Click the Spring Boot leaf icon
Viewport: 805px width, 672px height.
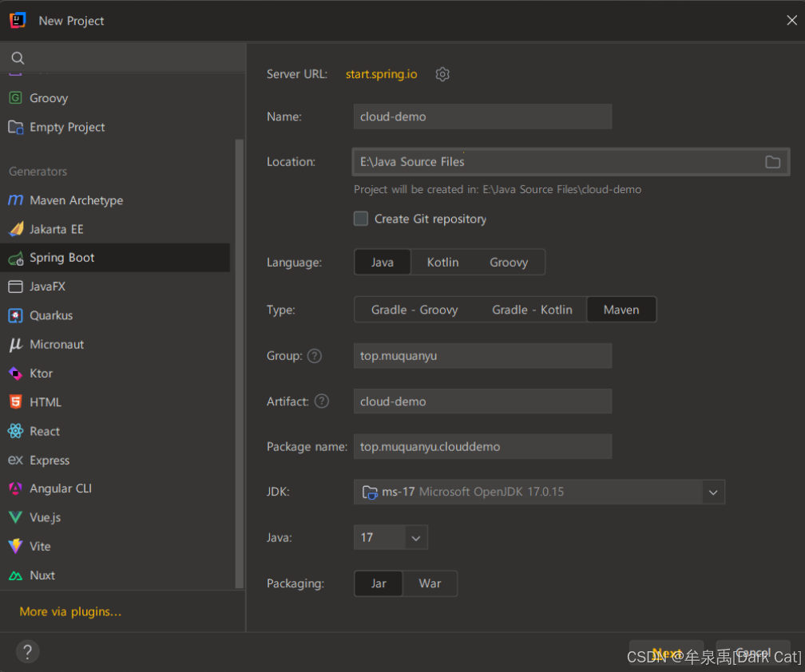pyautogui.click(x=16, y=258)
